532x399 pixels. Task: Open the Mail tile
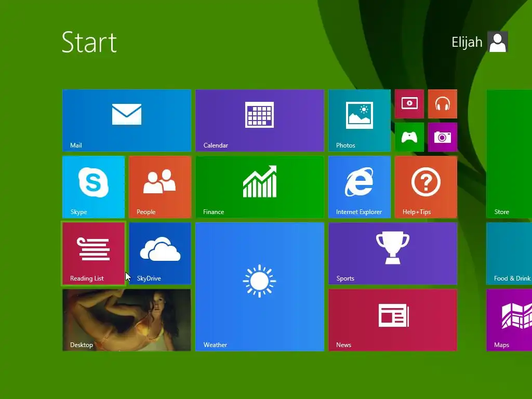tap(127, 121)
